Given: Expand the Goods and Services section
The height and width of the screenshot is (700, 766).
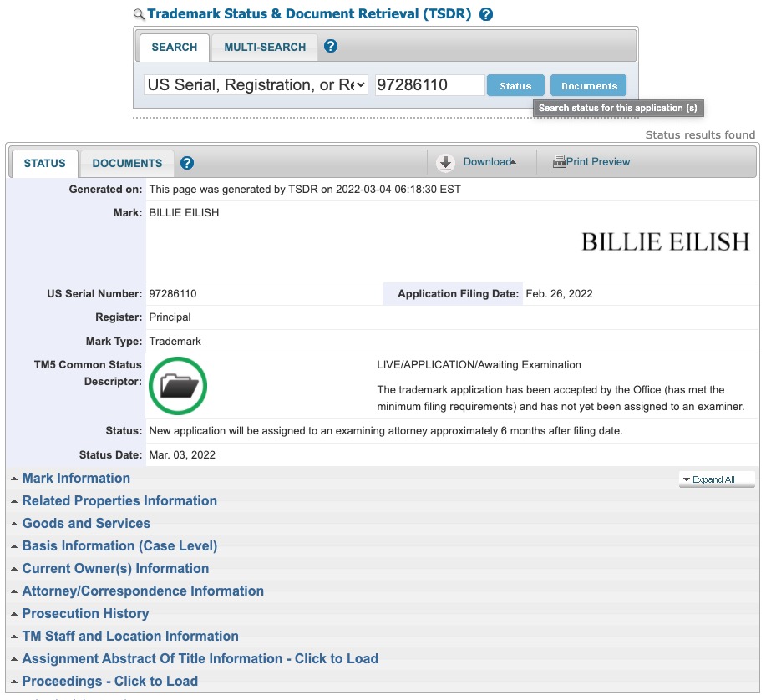Looking at the screenshot, I should pos(86,523).
